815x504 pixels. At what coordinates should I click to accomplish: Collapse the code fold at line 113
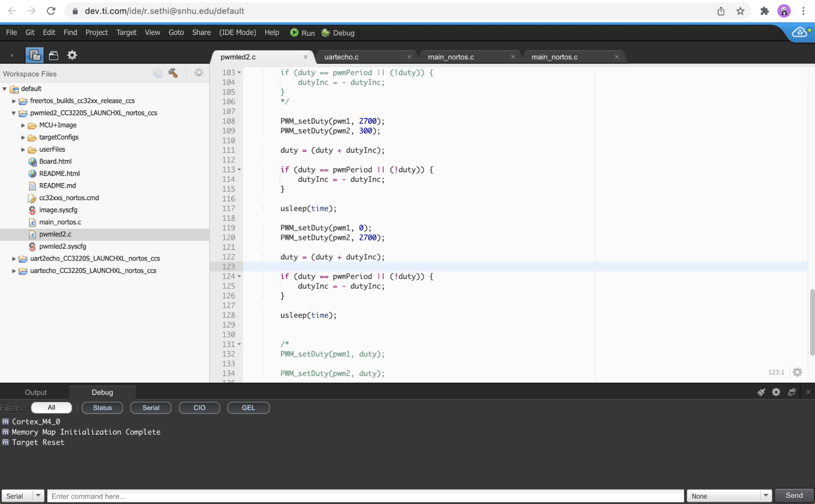[x=239, y=170]
